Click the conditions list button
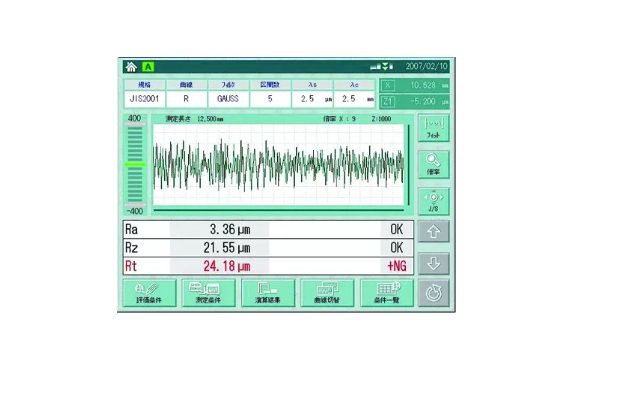Image resolution: width=622 pixels, height=400 pixels. [x=387, y=293]
